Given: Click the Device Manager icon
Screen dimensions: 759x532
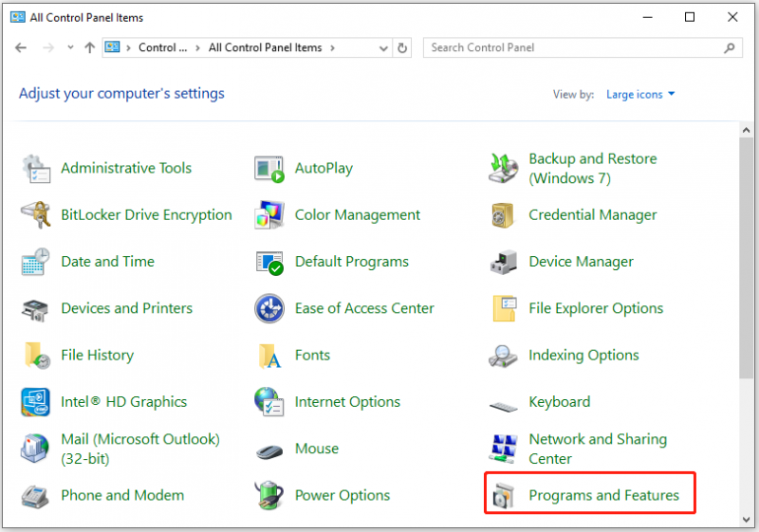Looking at the screenshot, I should 504,262.
